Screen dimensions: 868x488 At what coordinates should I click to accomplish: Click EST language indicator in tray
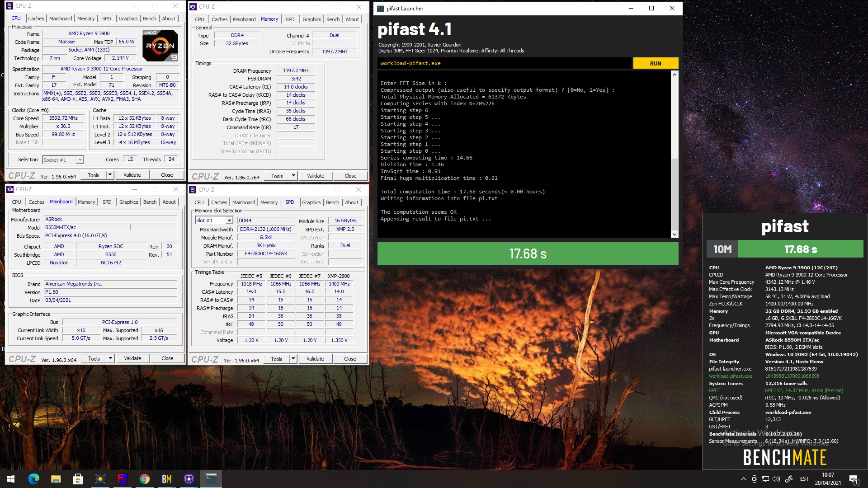coord(804,479)
